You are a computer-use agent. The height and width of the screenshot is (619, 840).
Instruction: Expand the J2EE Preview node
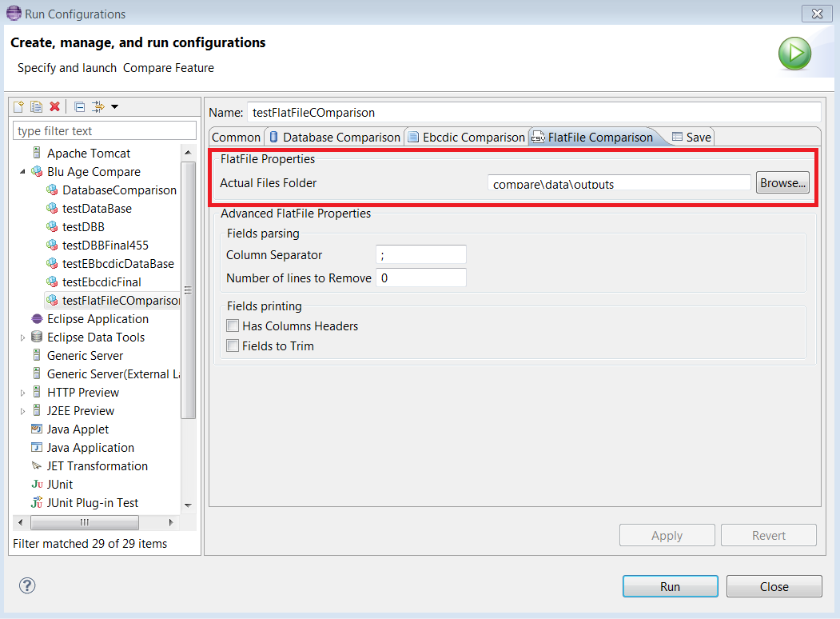(x=22, y=411)
